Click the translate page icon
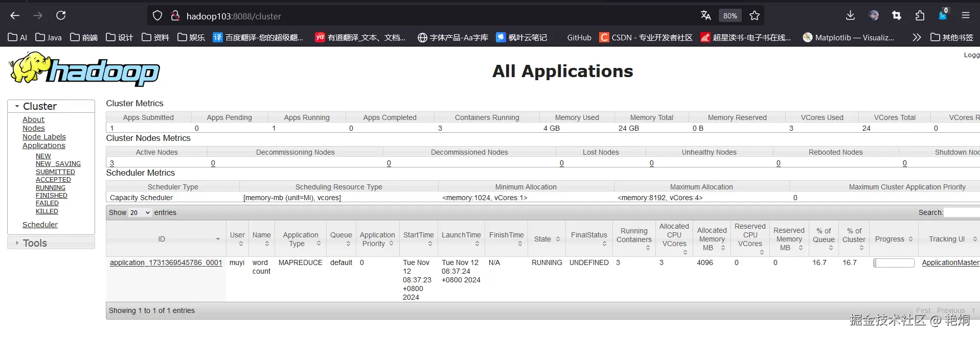This screenshot has width=980, height=337. point(706,16)
